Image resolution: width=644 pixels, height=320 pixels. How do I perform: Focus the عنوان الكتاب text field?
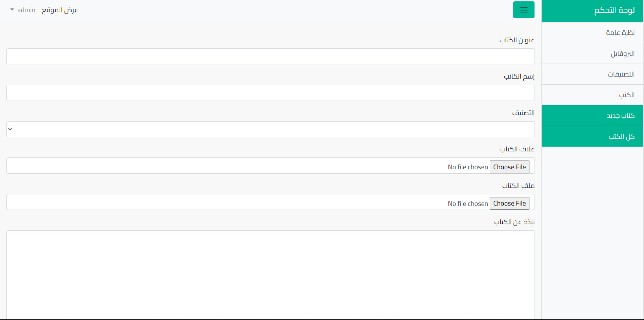coord(270,57)
